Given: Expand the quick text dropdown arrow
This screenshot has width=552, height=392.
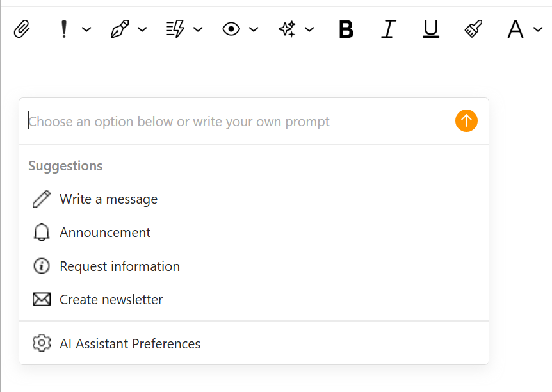Looking at the screenshot, I should click(198, 29).
